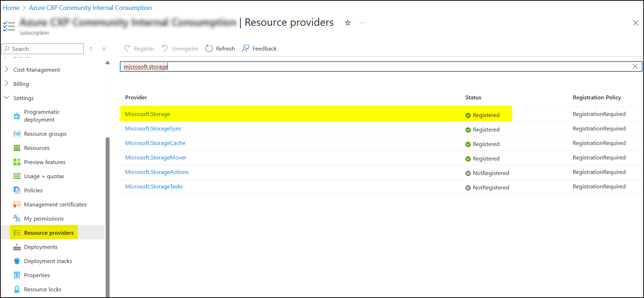
Task: Click the Policies document icon
Action: (x=17, y=190)
